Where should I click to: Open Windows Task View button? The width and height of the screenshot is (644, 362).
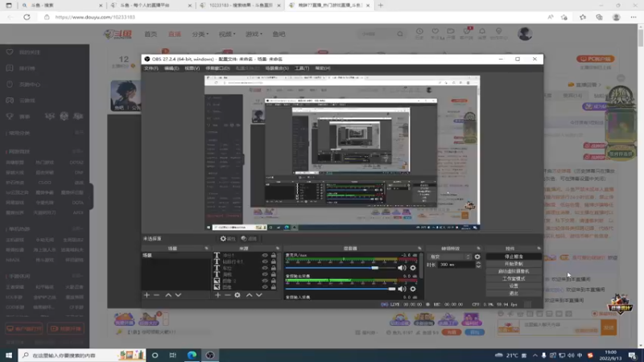(x=173, y=355)
